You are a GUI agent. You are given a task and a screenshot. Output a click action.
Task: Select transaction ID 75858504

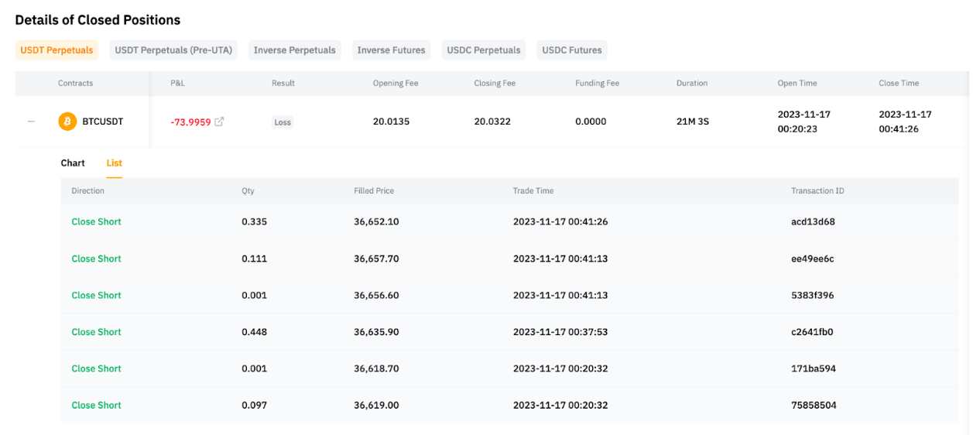click(x=814, y=406)
